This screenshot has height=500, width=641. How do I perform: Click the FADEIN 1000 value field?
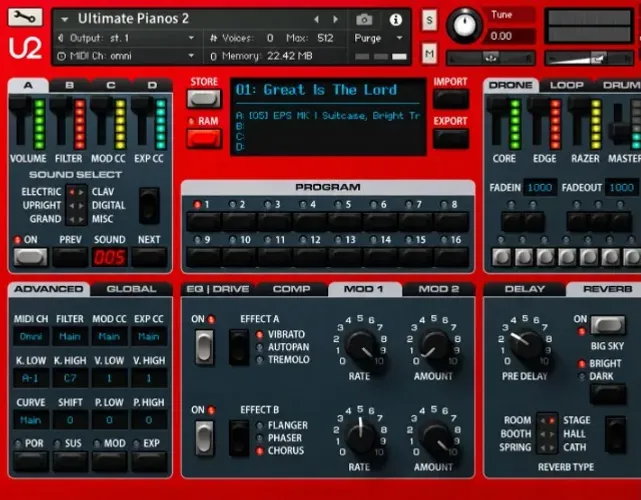(540, 188)
